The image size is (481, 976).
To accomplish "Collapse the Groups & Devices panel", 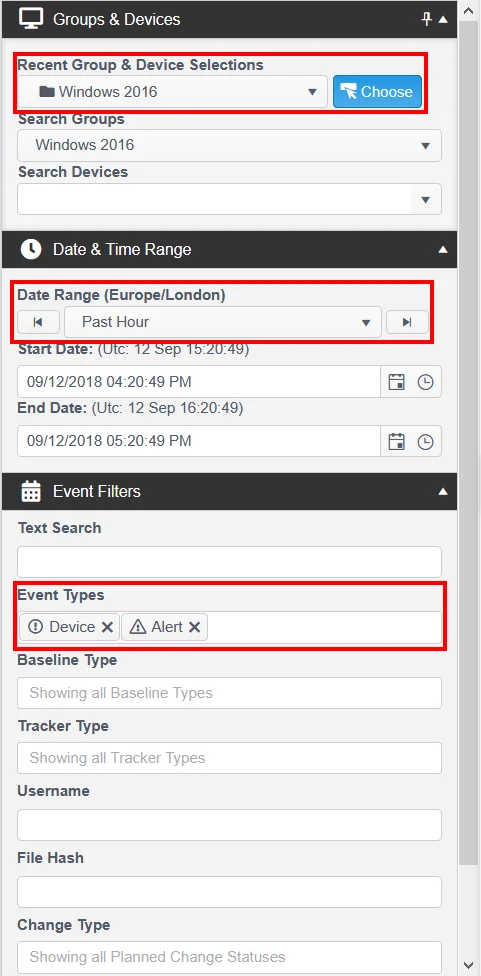I will coord(443,20).
